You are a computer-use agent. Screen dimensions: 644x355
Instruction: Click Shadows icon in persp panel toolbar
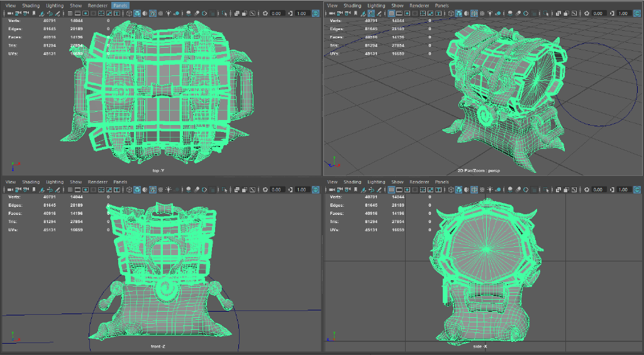coord(498,13)
